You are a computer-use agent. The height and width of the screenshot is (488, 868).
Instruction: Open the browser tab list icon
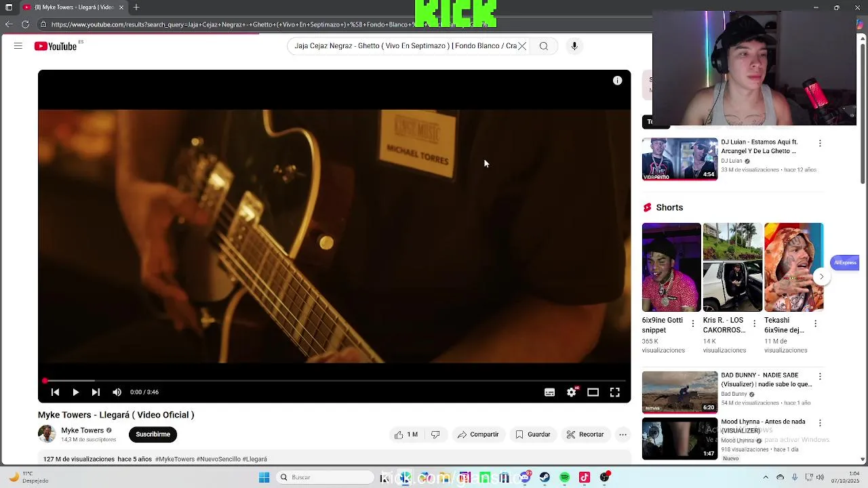pos(8,7)
